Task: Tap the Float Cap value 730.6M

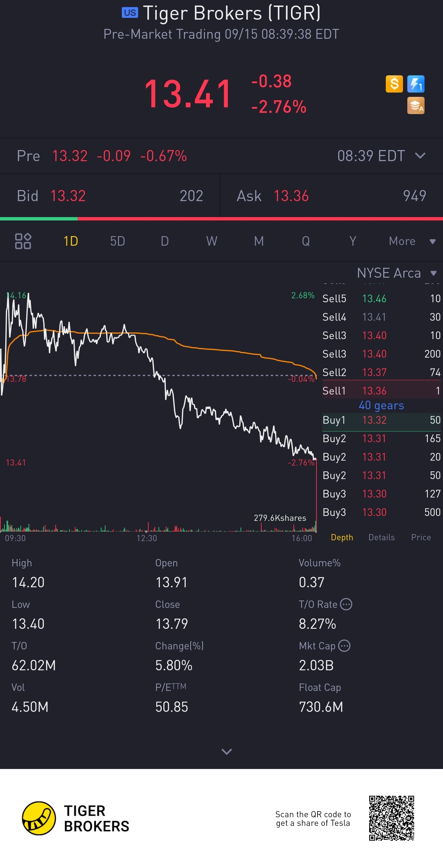Action: (x=321, y=707)
